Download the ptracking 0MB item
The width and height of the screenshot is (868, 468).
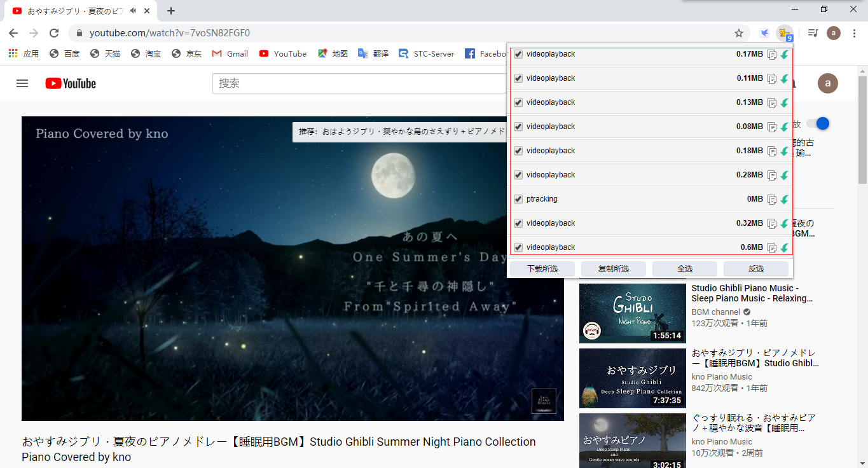click(x=785, y=200)
